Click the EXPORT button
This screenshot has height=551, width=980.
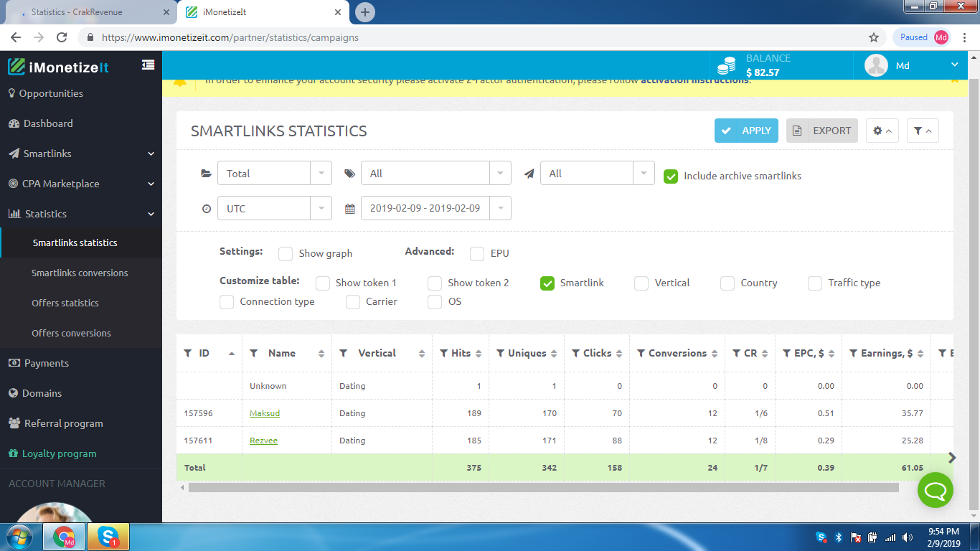[822, 131]
